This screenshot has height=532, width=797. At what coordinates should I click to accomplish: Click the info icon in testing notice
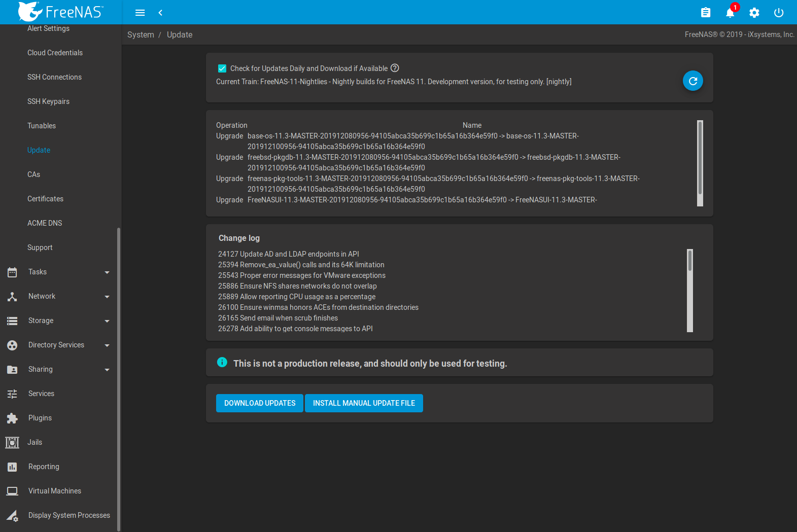pos(222,362)
